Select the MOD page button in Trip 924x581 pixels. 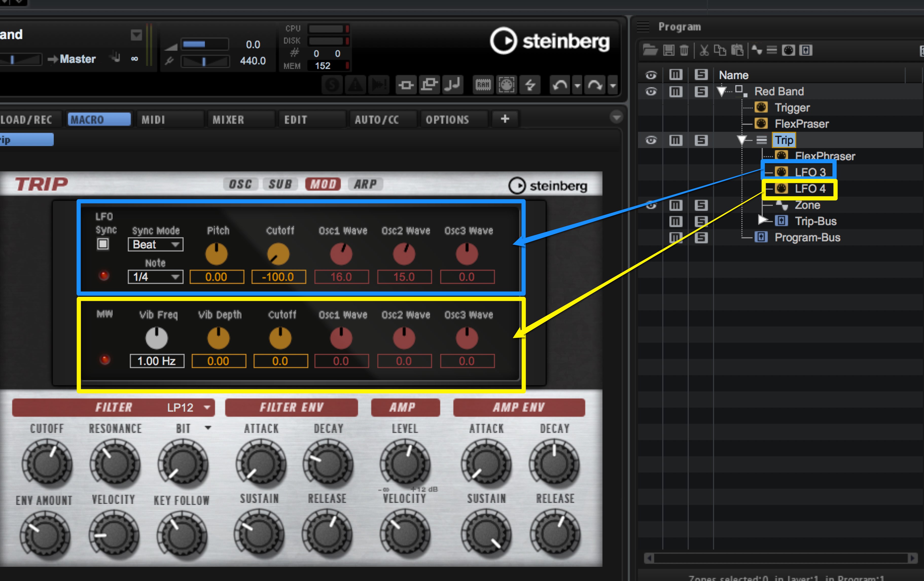point(323,184)
